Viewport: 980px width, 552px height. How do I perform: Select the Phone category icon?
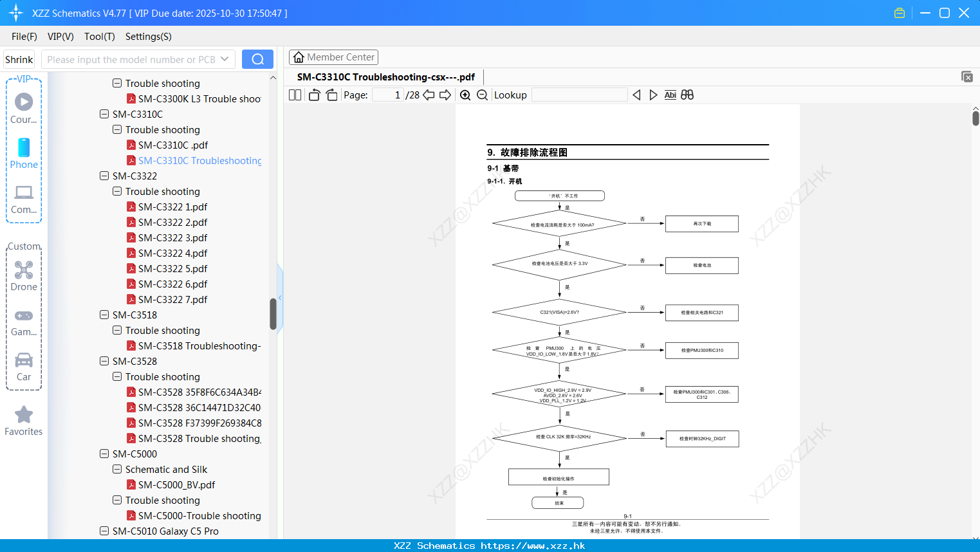(24, 153)
